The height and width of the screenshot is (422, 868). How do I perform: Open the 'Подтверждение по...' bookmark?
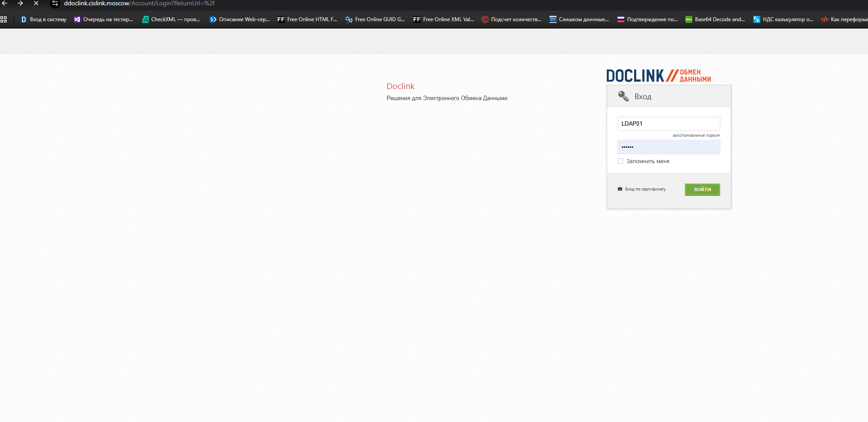pyautogui.click(x=648, y=19)
